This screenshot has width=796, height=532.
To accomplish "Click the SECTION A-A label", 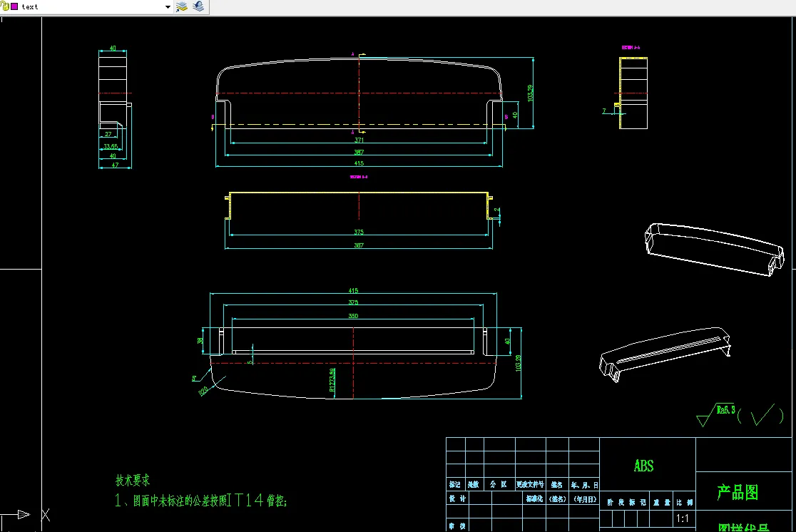I will click(631, 47).
